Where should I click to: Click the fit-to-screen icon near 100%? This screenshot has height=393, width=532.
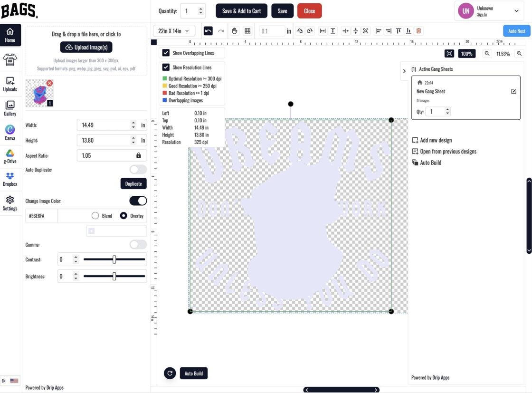pyautogui.click(x=449, y=54)
